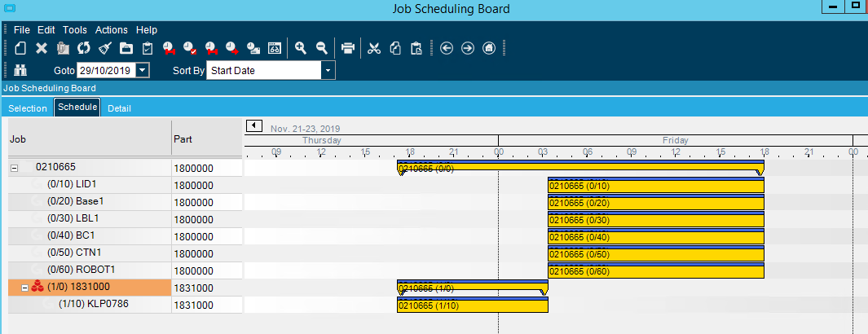Select the 0210665 (0/0) summary bar
The width and height of the screenshot is (868, 334).
pyautogui.click(x=580, y=167)
